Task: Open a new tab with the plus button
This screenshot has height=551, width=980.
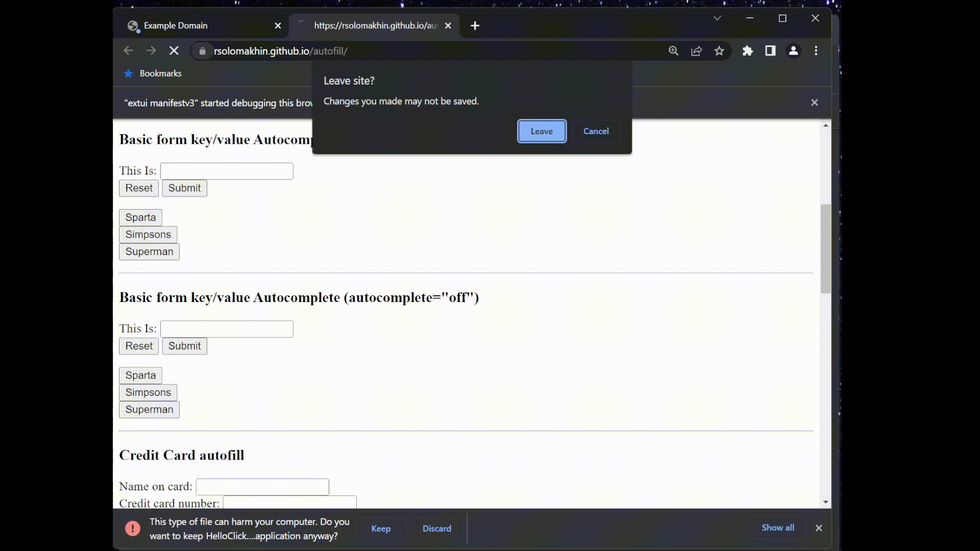Action: click(x=475, y=26)
